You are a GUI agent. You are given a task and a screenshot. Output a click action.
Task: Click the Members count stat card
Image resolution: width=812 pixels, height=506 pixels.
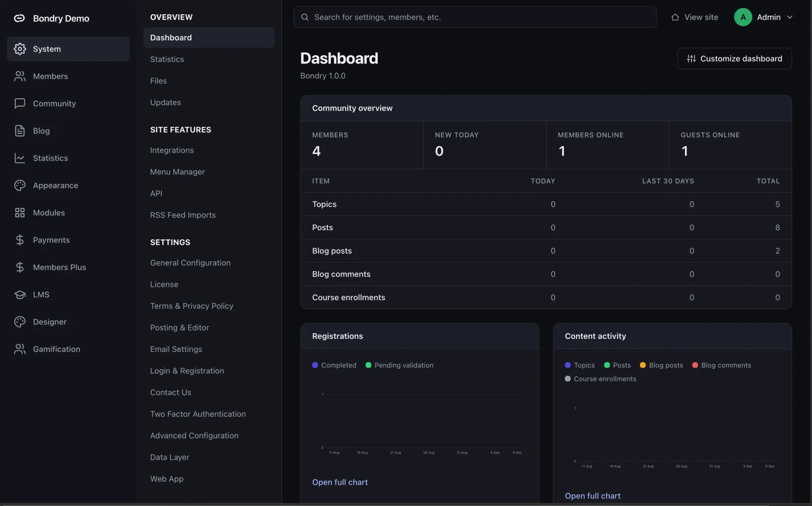tap(362, 145)
